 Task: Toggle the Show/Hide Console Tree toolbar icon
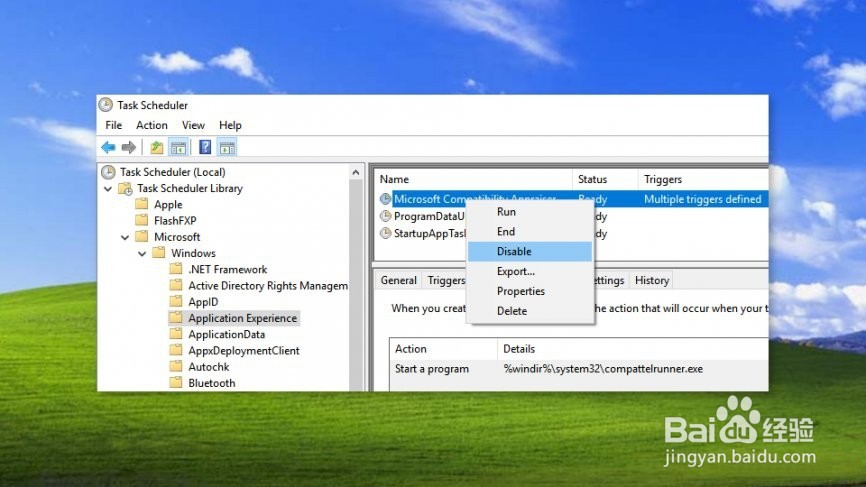tap(178, 147)
